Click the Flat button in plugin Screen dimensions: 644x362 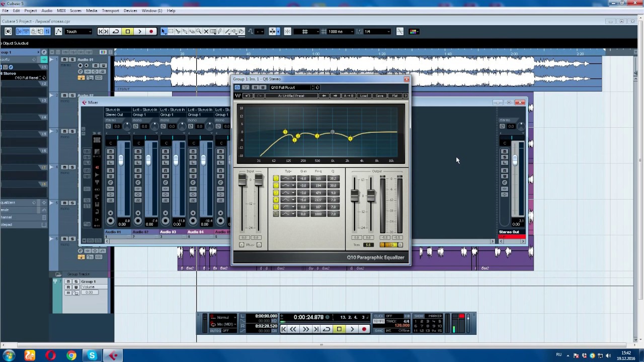pos(395,96)
